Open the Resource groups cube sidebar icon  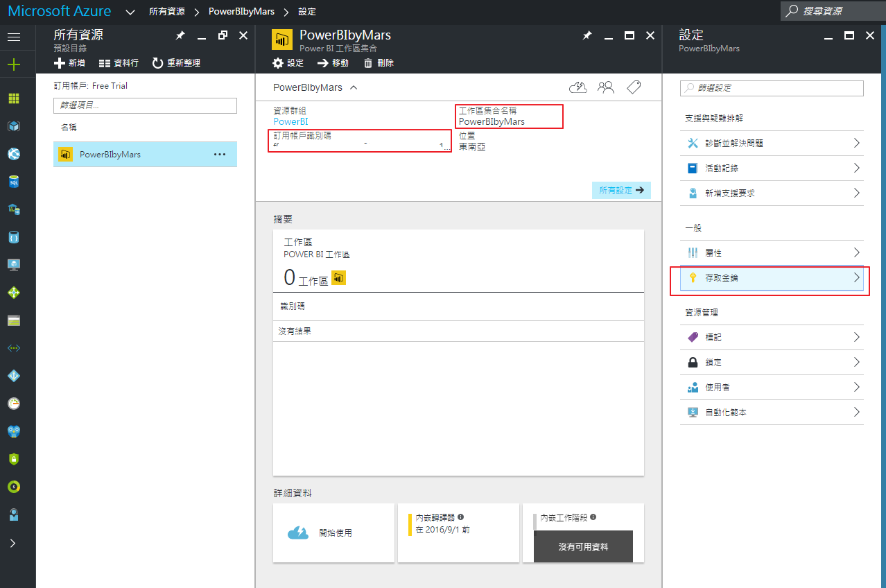14,126
